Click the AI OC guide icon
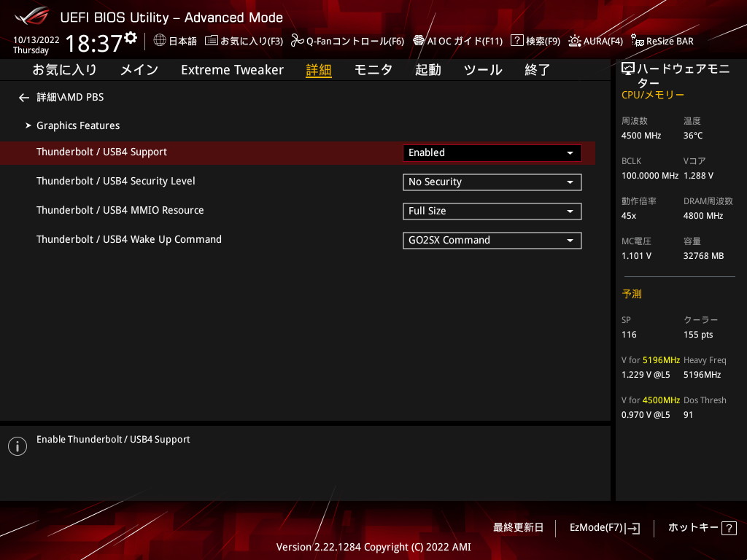Screen dimensions: 747x560 point(419,41)
